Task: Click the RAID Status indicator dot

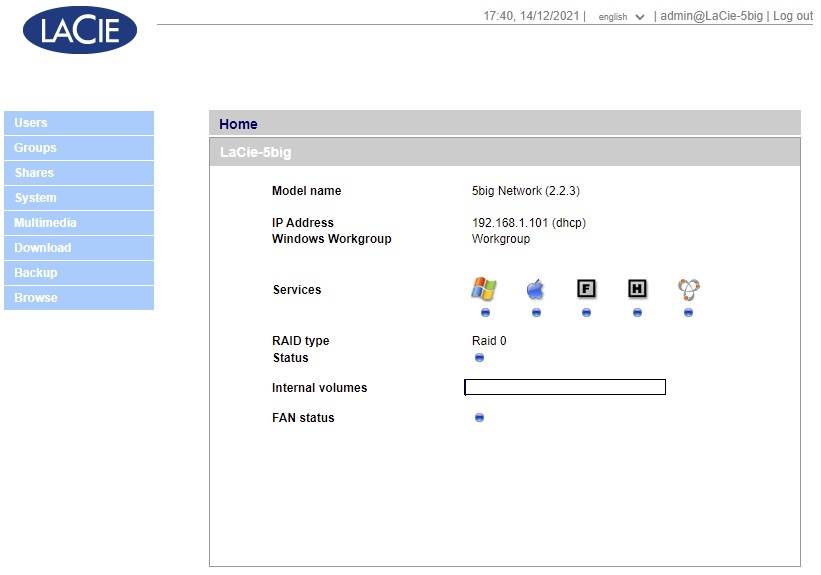Action: 479,358
